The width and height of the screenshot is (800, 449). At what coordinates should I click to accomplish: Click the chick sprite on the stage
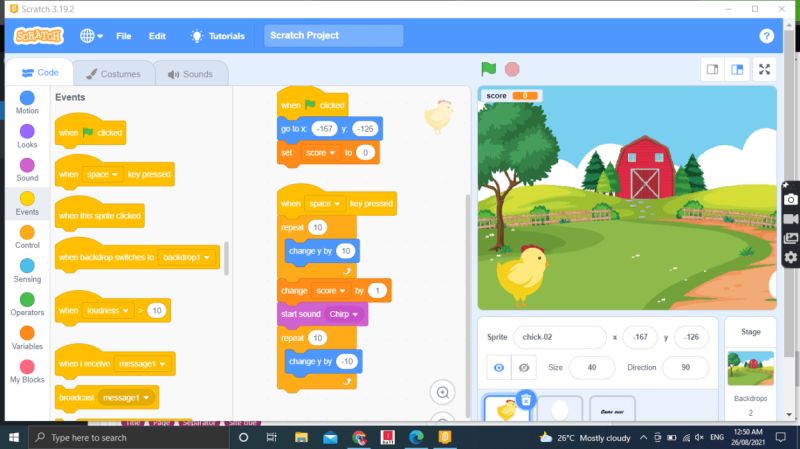pyautogui.click(x=521, y=275)
